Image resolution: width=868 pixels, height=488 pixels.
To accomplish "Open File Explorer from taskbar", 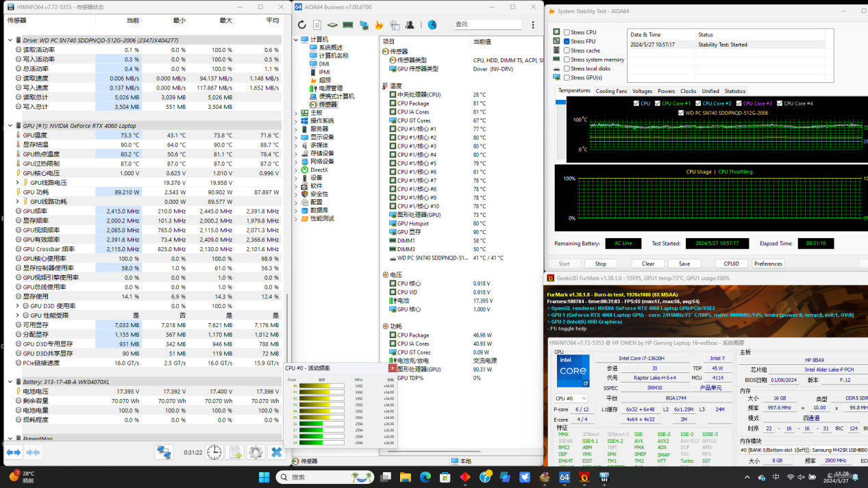I will [405, 476].
